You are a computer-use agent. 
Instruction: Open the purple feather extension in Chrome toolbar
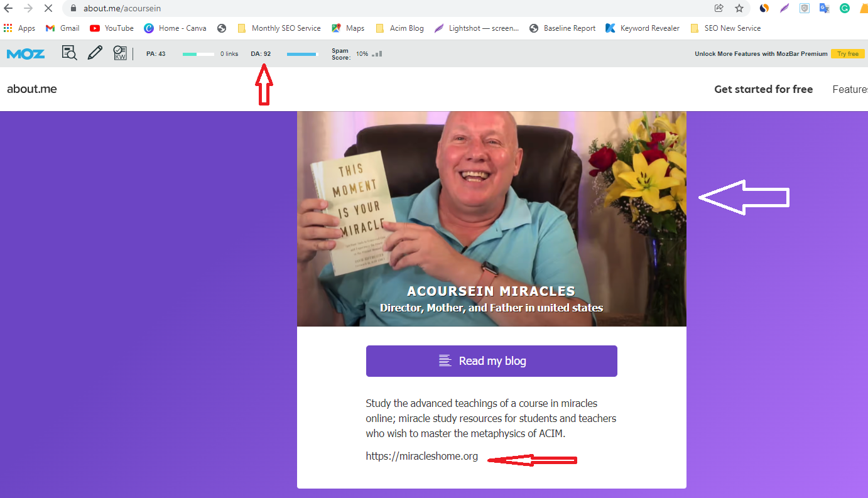(x=784, y=9)
